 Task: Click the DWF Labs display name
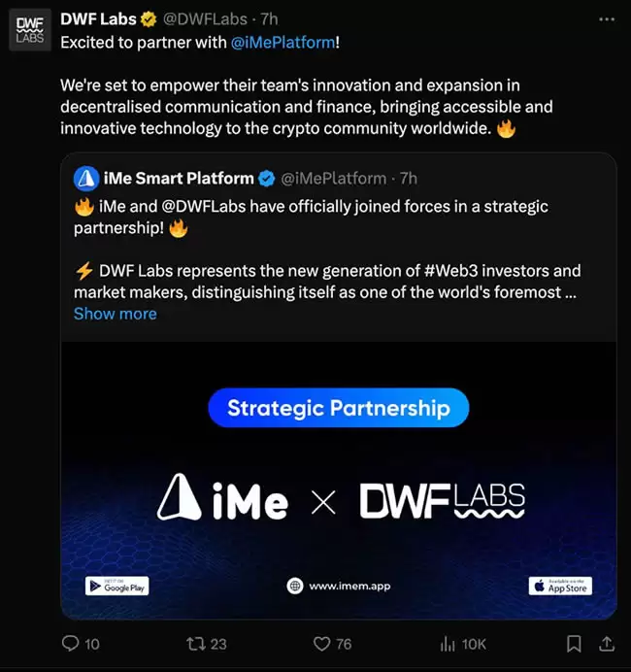(98, 18)
